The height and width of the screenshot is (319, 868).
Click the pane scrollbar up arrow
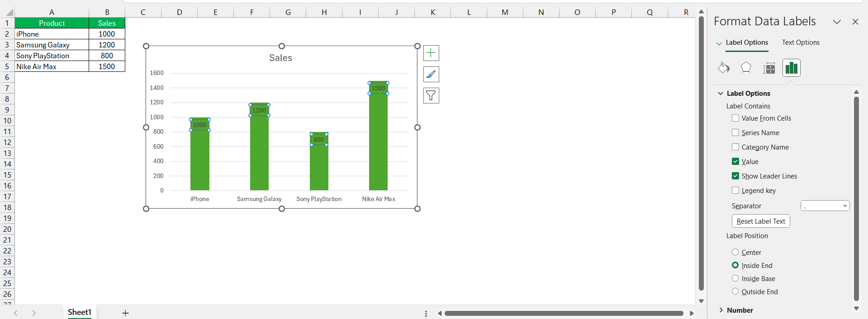tap(856, 92)
